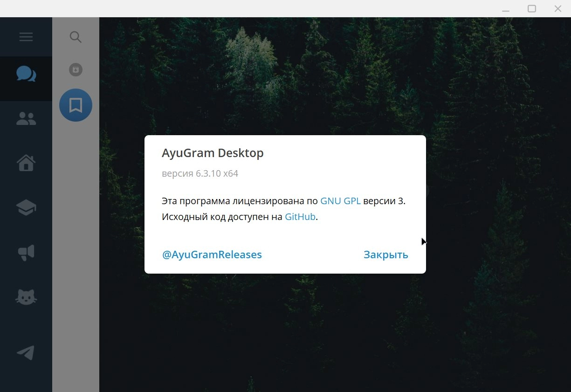Open the GNU GPL license link
Viewport: 571px width, 392px height.
(340, 201)
